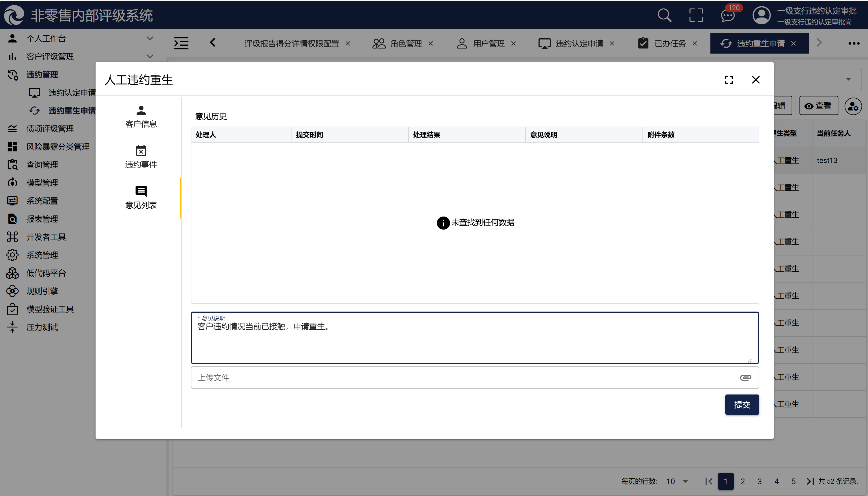The image size is (868, 496).
Task: Open the 客户信息 section
Action: tap(141, 116)
